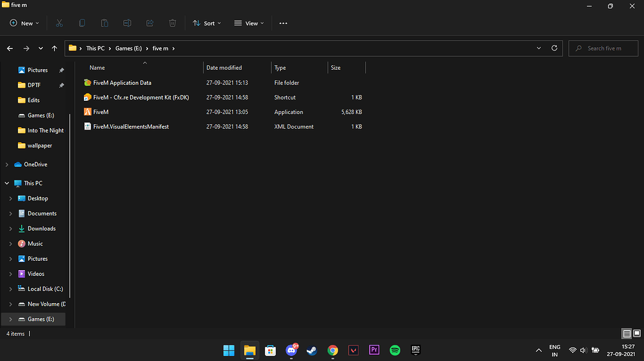
Task: Click the Refresh button in the address bar
Action: [x=554, y=48]
